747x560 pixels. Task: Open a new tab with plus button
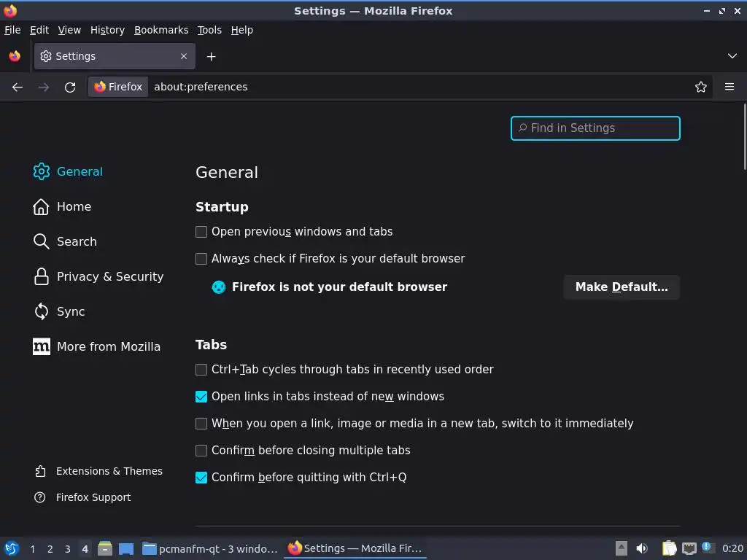(x=211, y=57)
